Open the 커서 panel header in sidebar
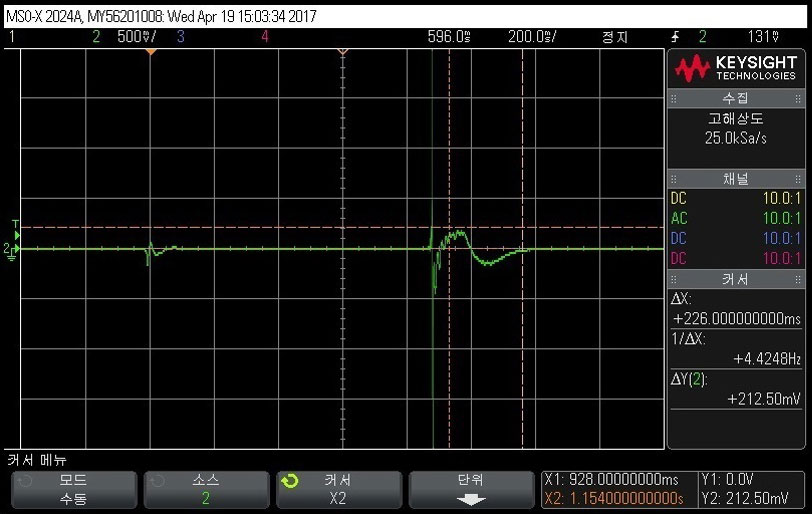Viewport: 812px width, 514px height. coord(735,278)
